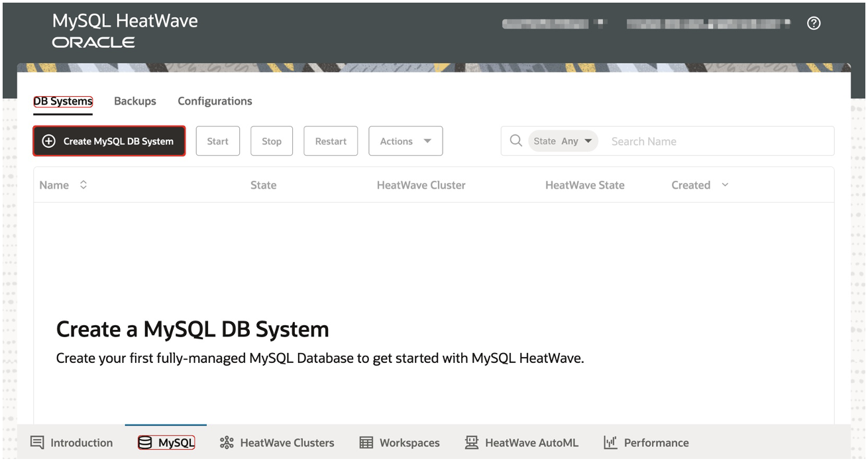Click the plus icon on Create MySQL DB System
This screenshot has height=461, width=868.
(50, 140)
